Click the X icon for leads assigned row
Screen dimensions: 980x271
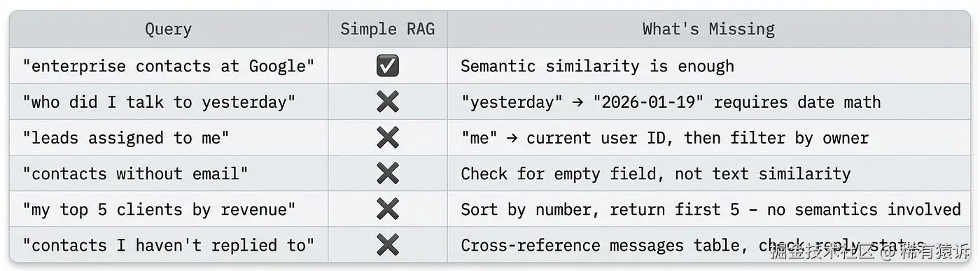click(387, 137)
